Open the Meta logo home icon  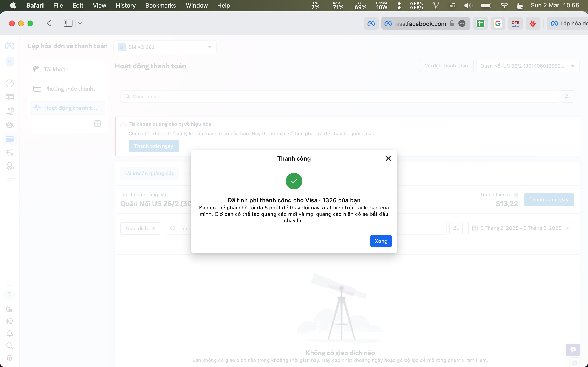(10, 46)
